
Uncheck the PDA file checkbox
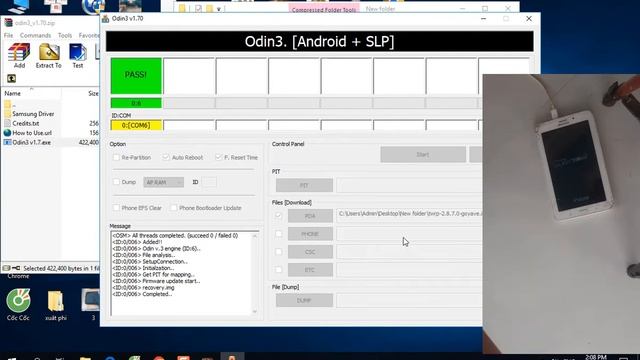point(278,216)
